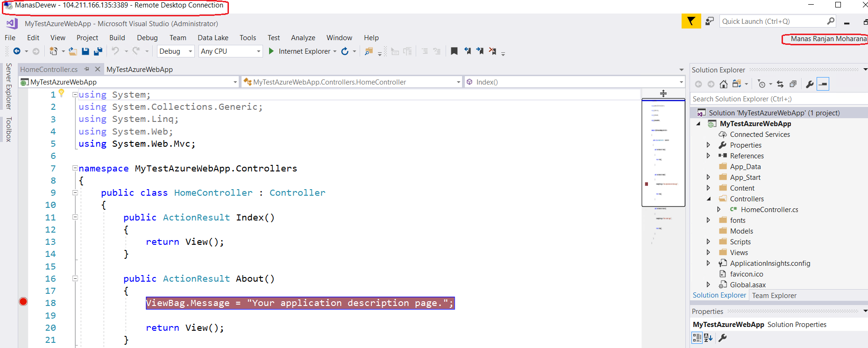The image size is (868, 348).
Task: Open the File menu
Action: [x=10, y=38]
